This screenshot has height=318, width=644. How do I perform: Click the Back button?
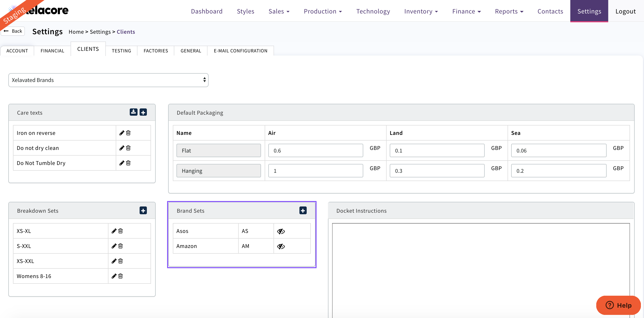[x=13, y=31]
